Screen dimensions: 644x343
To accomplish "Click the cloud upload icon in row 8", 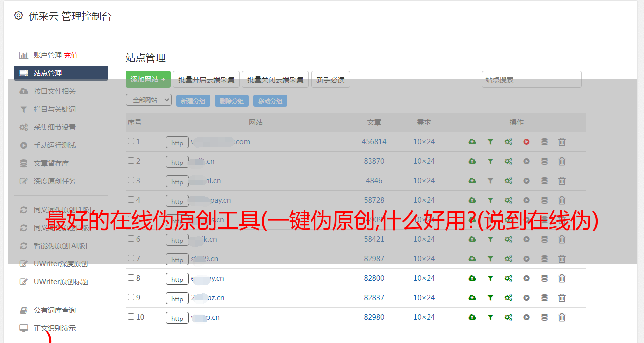I will 472,278.
